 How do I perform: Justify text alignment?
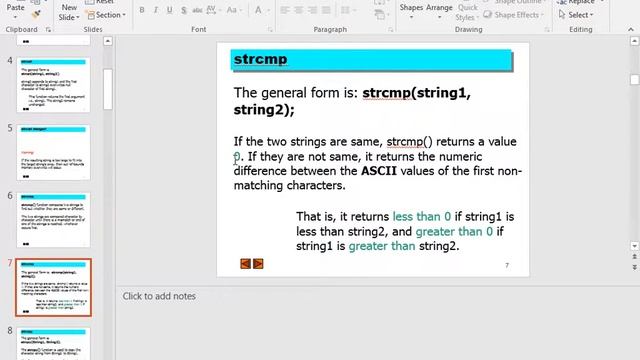tap(326, 10)
